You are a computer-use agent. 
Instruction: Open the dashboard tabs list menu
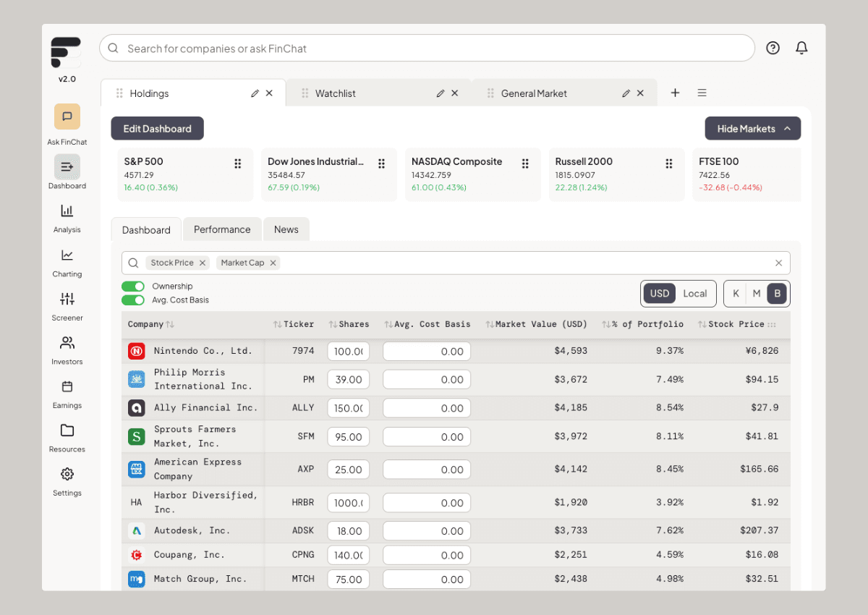click(x=702, y=93)
